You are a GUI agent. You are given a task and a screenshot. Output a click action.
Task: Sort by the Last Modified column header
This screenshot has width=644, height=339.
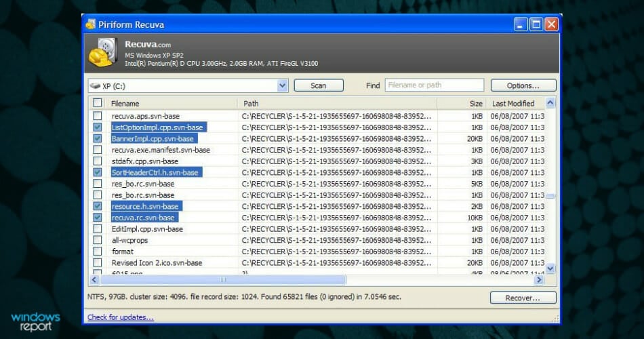(x=513, y=104)
